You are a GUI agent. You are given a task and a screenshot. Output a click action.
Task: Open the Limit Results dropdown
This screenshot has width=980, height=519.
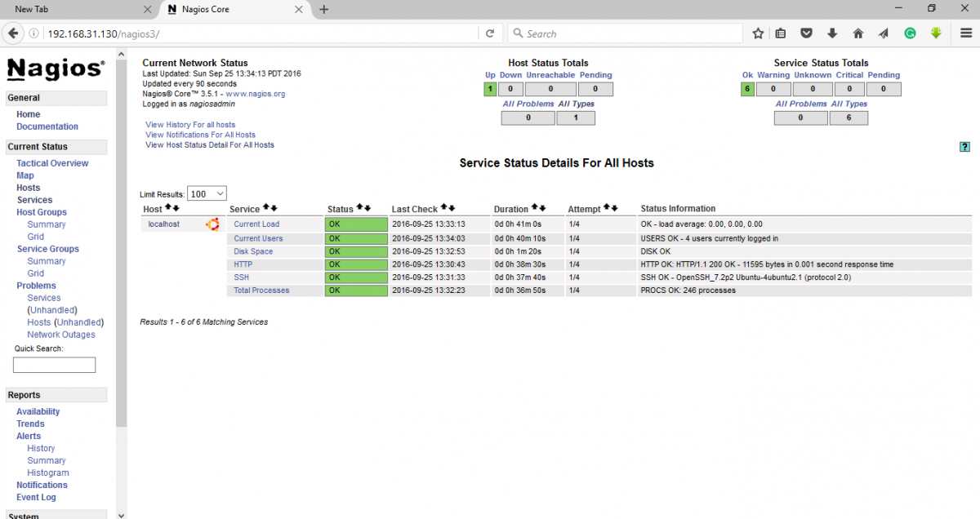(x=207, y=193)
